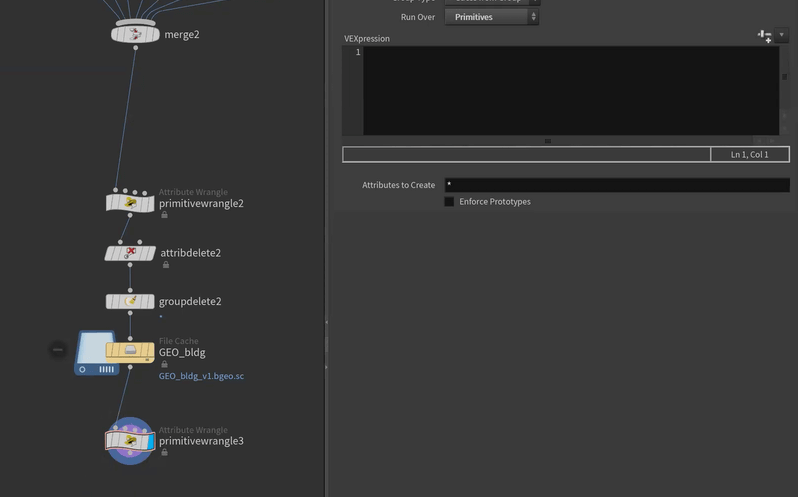Click the create spare parameters icon

point(764,36)
